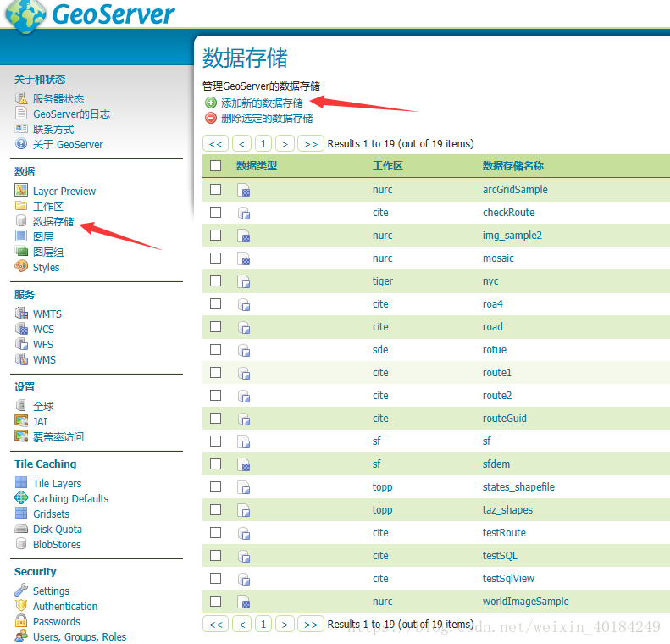Viewport: 670px width, 644px height.
Task: Click the BlobStores cylinder icon
Action: (x=21, y=543)
